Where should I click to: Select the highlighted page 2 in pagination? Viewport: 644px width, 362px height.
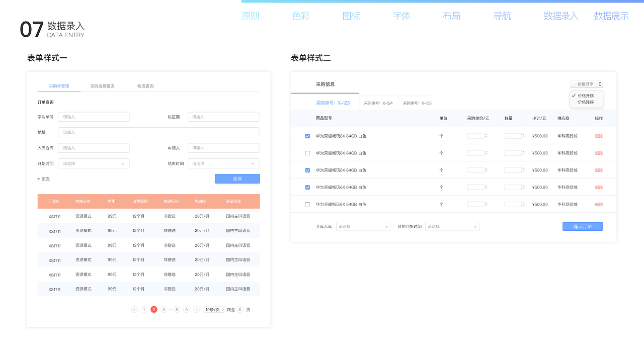point(154,310)
